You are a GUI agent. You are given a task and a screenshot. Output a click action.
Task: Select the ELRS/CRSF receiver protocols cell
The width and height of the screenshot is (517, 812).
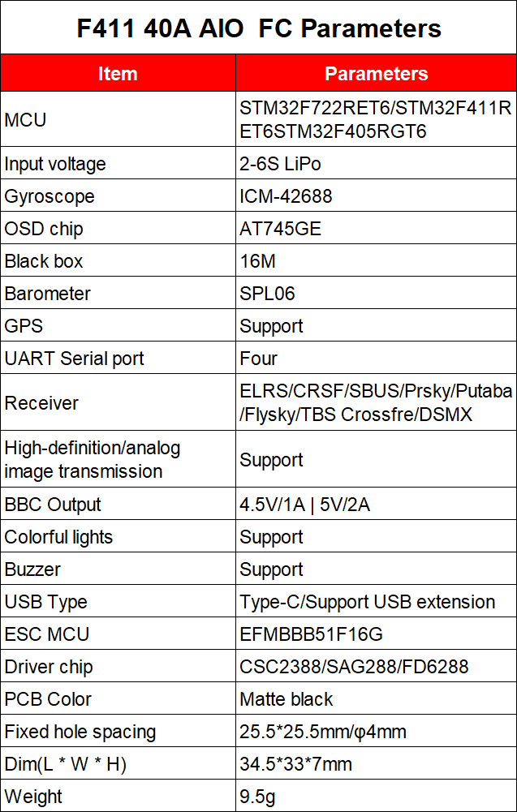375,403
